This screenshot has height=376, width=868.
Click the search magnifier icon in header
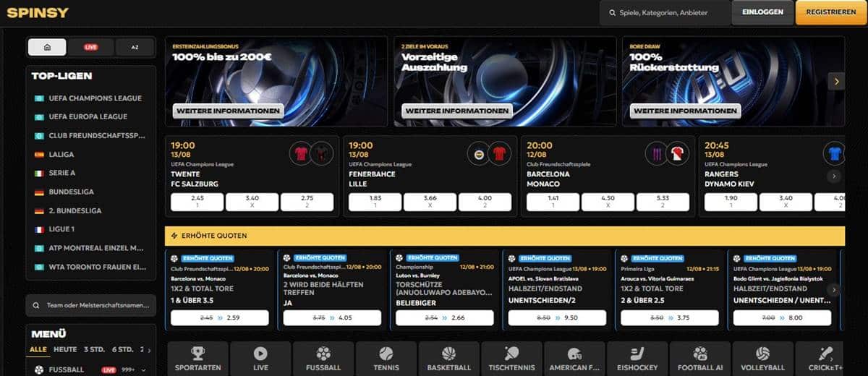click(x=611, y=13)
